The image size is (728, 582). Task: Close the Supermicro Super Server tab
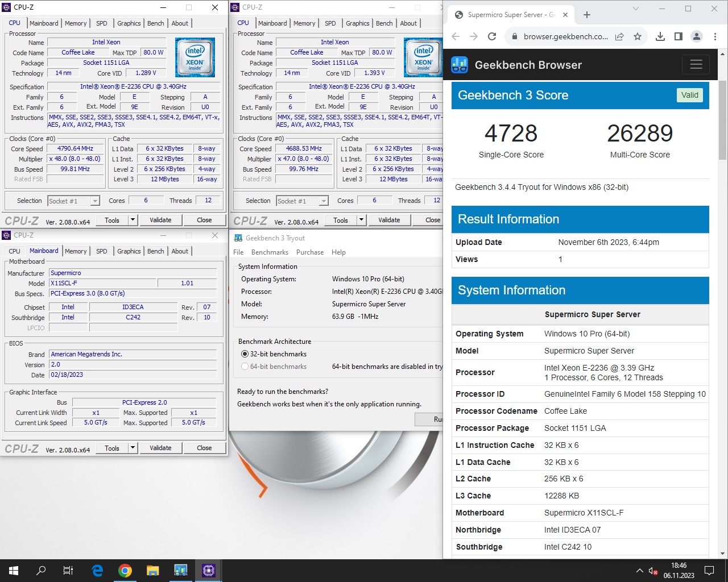[x=565, y=15]
